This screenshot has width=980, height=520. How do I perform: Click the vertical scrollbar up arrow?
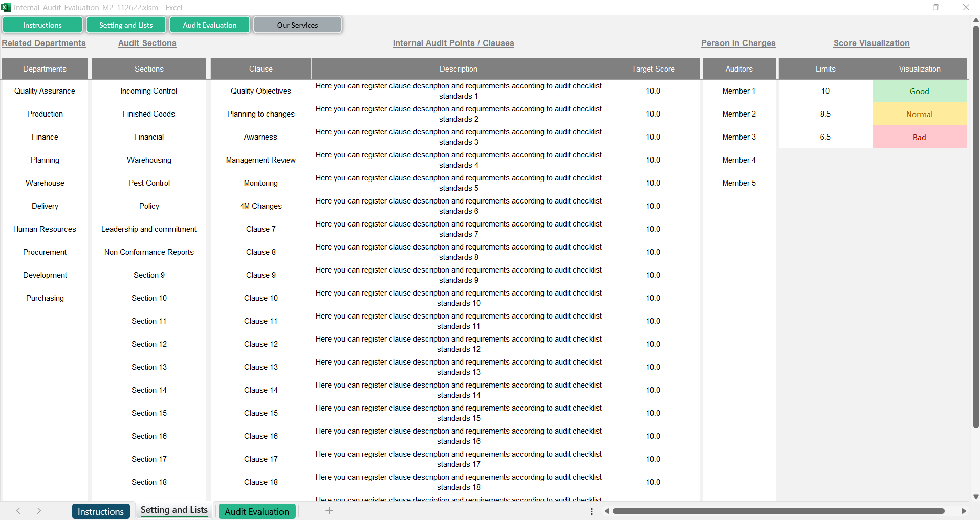coord(975,20)
